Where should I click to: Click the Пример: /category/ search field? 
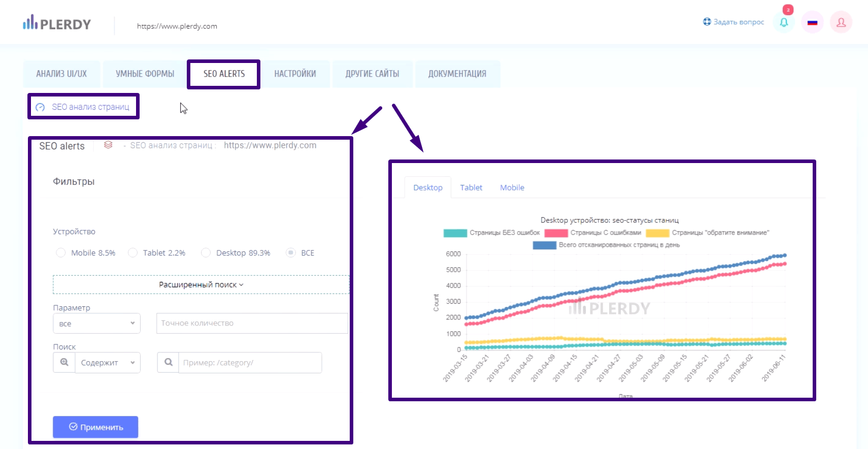[250, 363]
